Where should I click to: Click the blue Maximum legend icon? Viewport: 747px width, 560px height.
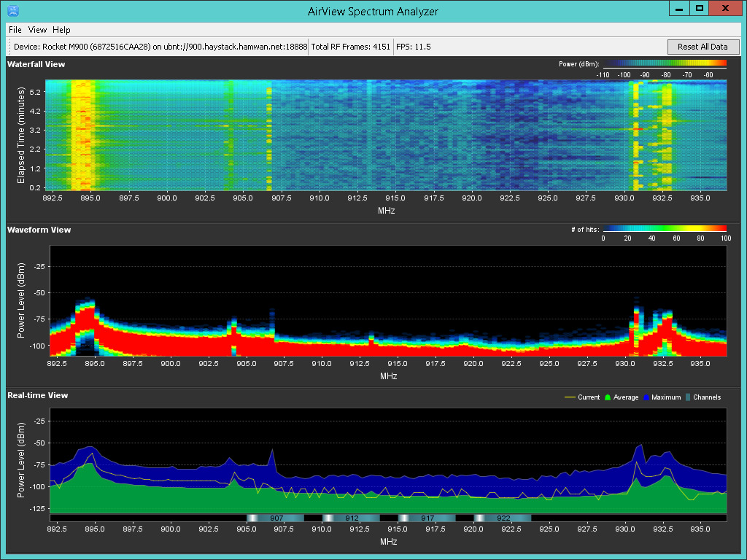[x=646, y=397]
